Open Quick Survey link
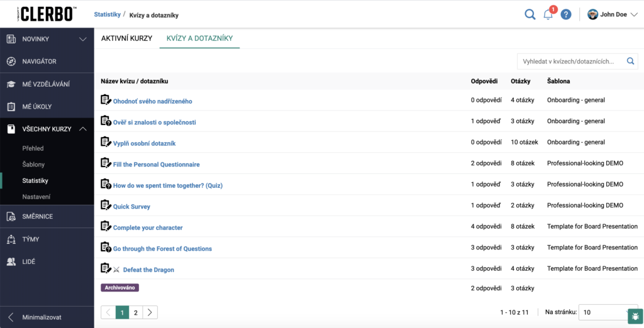644x328 pixels. (x=131, y=207)
